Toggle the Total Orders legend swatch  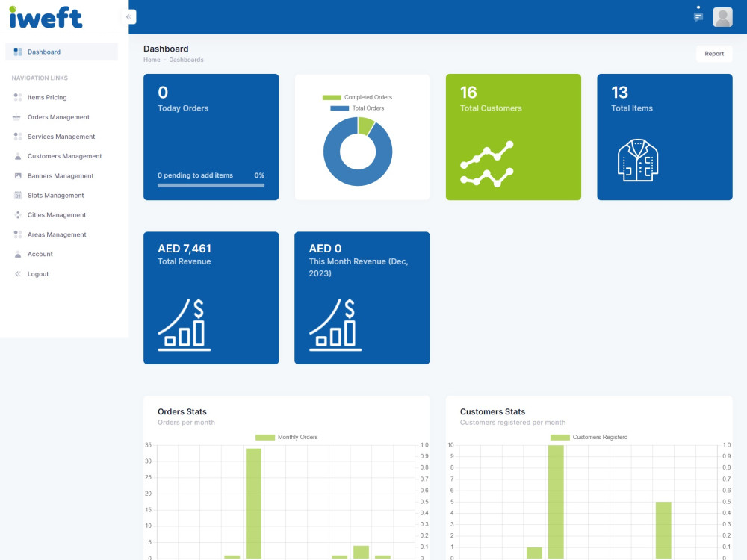pos(340,108)
